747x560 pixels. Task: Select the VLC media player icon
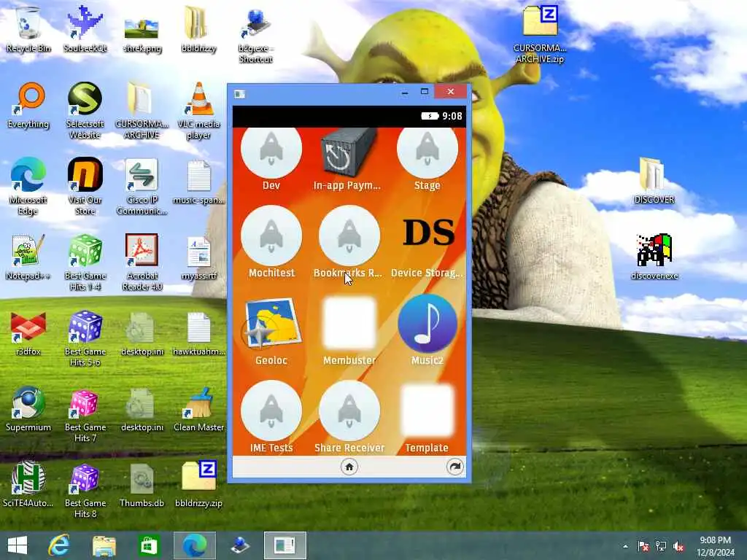198,111
